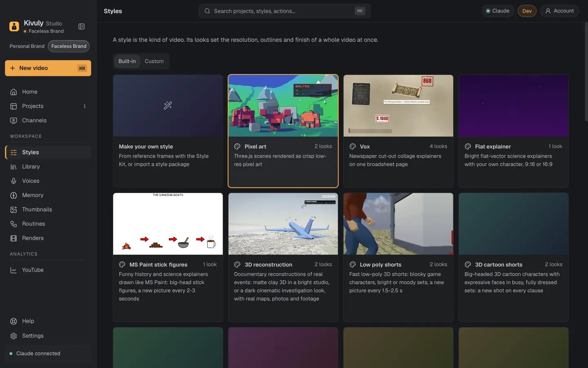
Task: Open Voices via its microphone icon
Action: (13, 181)
